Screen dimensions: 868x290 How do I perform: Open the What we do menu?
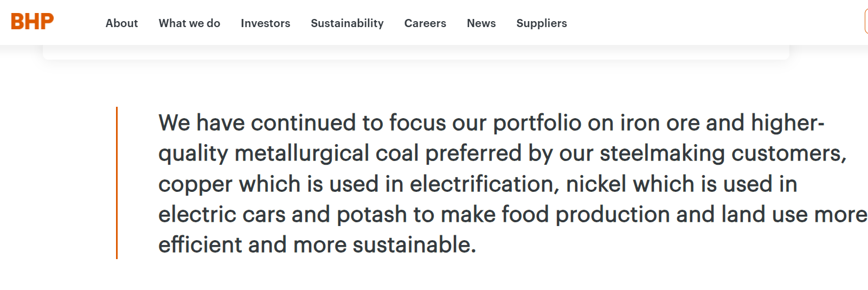point(189,23)
